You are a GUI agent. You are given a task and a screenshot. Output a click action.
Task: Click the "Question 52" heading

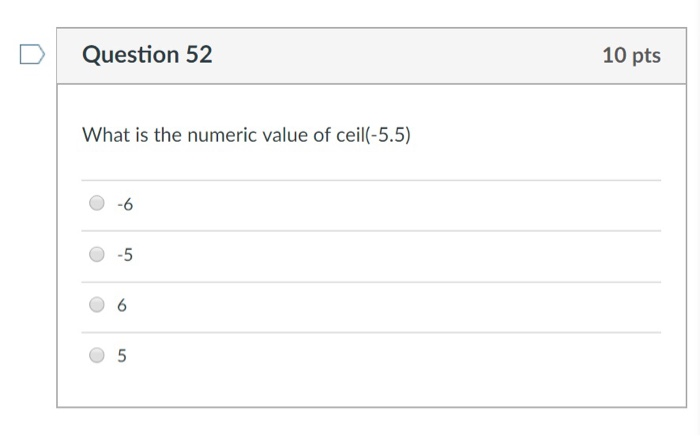pos(147,55)
